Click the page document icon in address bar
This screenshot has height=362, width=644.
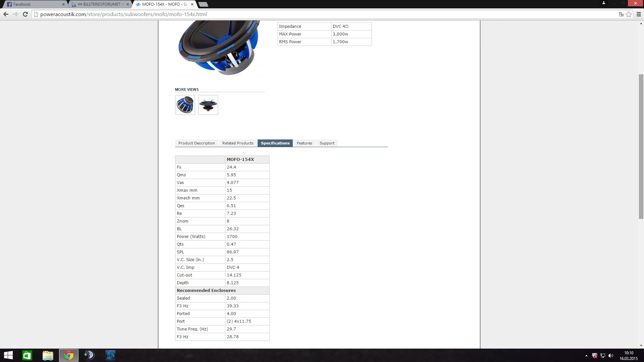(36, 14)
